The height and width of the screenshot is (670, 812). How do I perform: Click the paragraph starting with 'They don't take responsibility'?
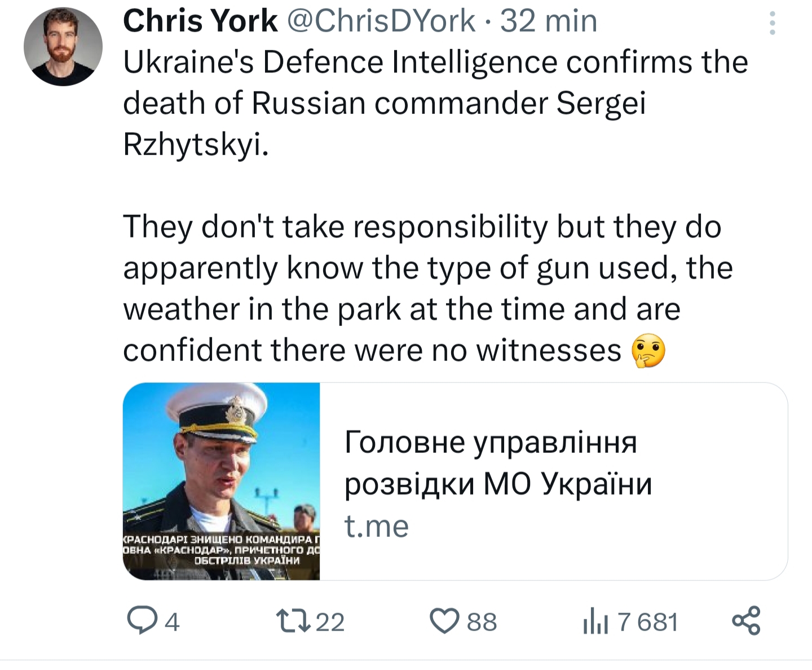(428, 288)
